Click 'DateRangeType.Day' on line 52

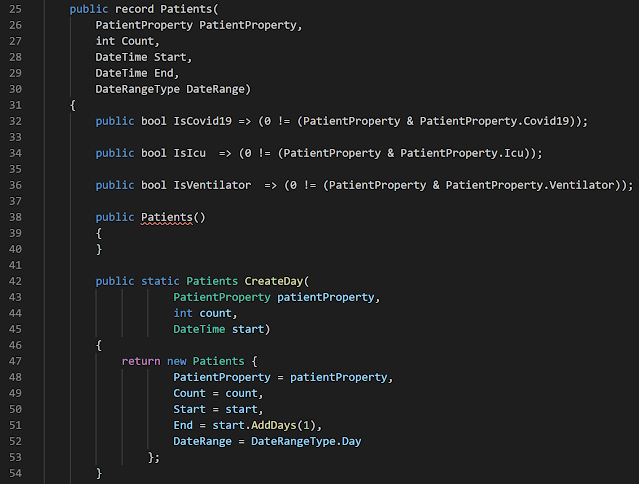[x=306, y=441]
